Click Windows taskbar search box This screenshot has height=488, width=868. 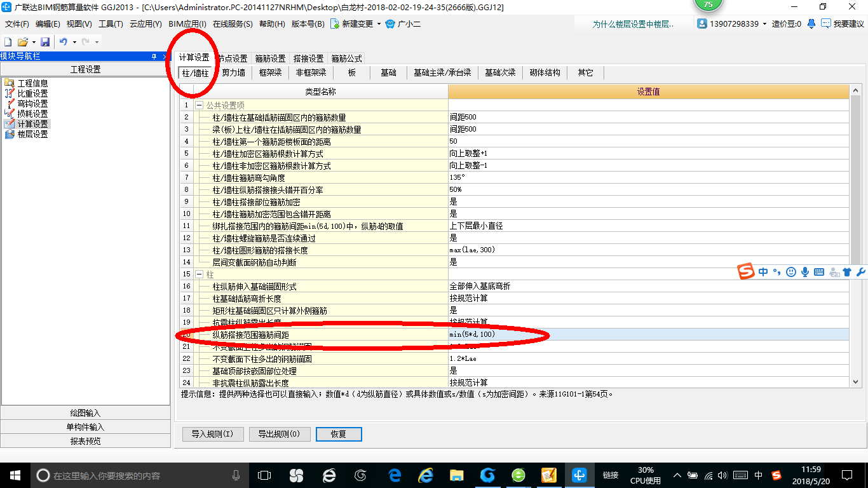pyautogui.click(x=139, y=475)
